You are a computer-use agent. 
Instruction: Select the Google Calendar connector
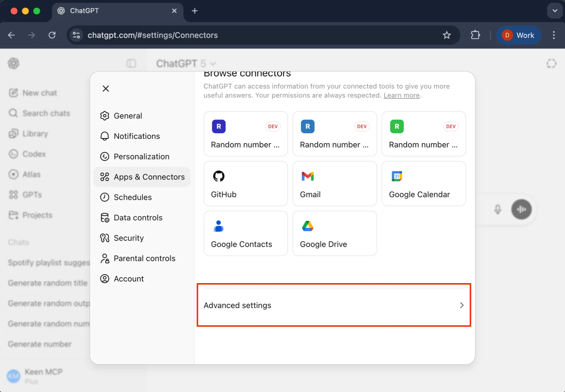pyautogui.click(x=423, y=184)
